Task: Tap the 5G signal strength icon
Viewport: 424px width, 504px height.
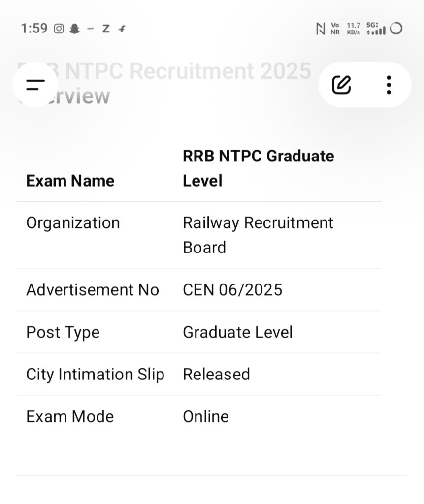Action: [x=376, y=29]
